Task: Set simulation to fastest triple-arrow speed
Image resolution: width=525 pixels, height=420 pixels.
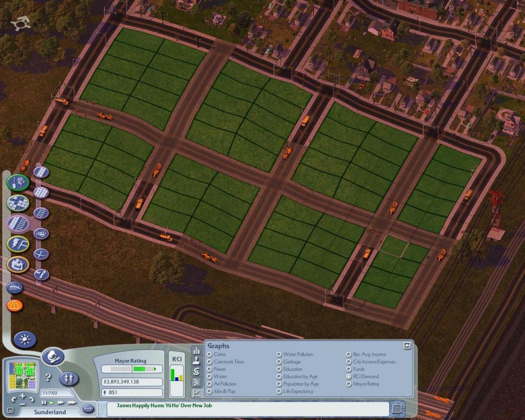Action: coord(72,402)
